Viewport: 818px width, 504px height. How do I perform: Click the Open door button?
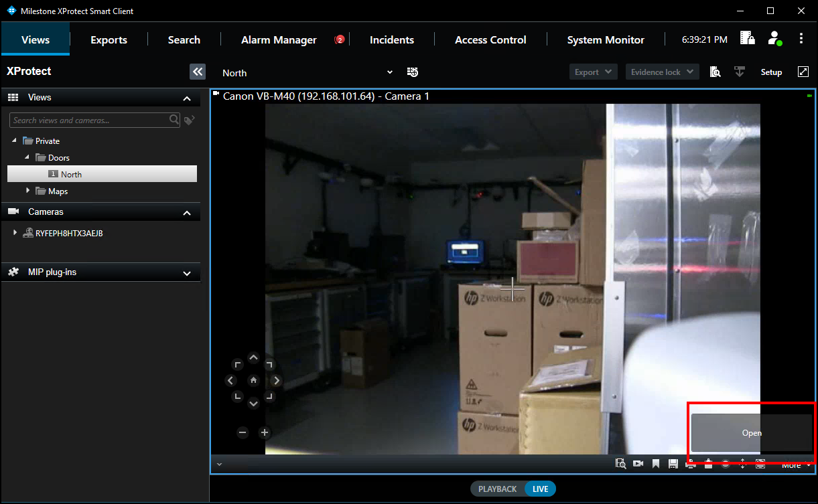751,433
